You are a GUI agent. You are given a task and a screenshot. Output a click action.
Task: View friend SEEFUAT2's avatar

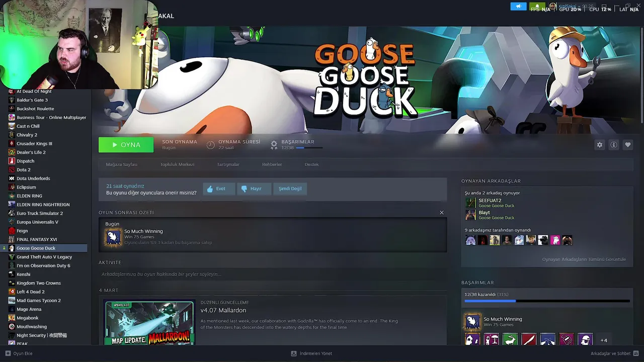pos(470,203)
